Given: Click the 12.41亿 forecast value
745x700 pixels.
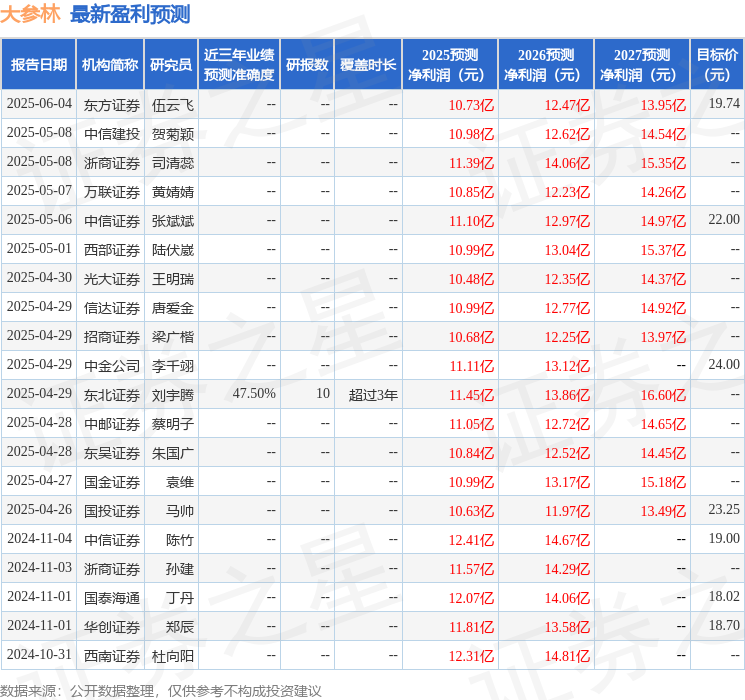Looking at the screenshot, I should coord(471,540).
